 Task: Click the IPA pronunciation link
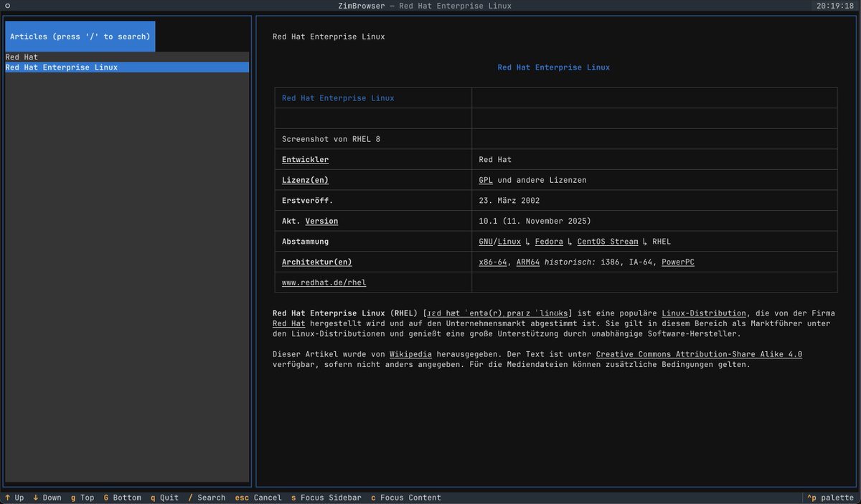497,313
